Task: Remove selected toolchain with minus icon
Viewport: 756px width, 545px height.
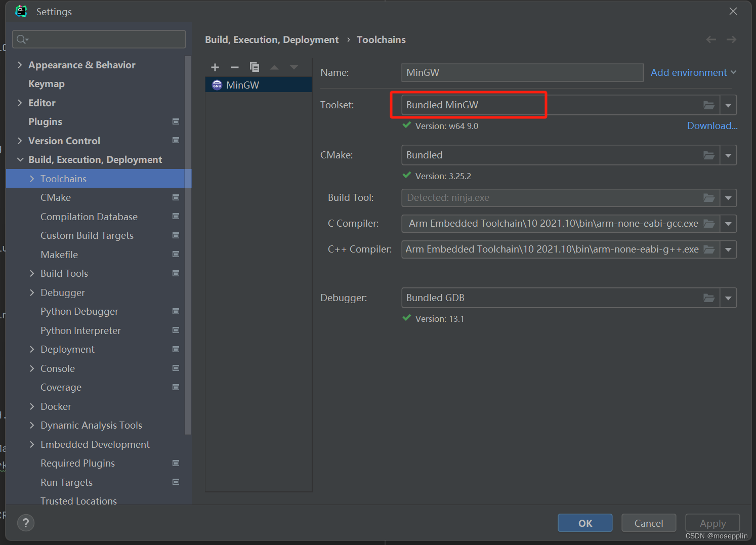Action: [x=234, y=67]
